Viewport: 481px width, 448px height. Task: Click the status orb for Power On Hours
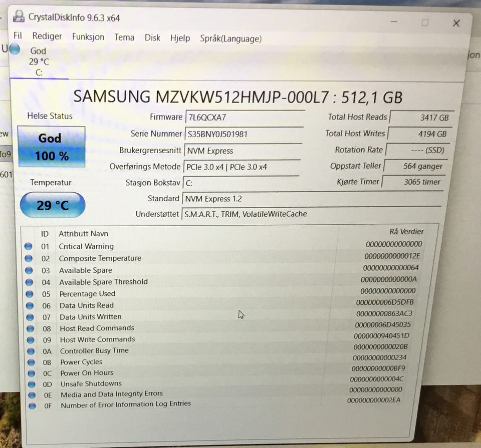click(x=32, y=373)
